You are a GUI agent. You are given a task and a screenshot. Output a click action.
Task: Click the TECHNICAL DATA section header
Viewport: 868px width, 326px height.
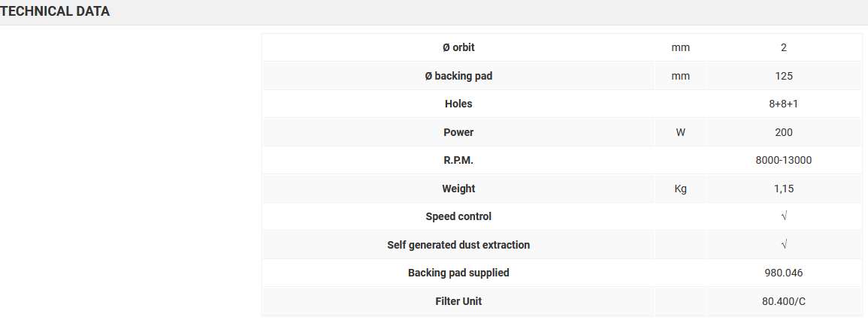[56, 11]
